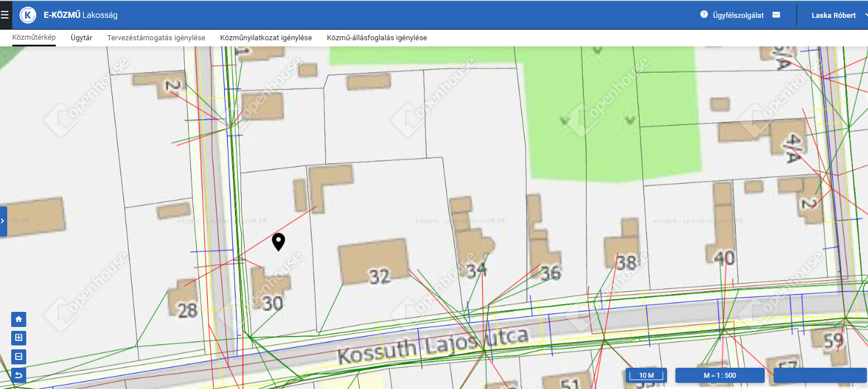Viewport: 868px width, 389px height.
Task: Open the hamburger main menu
Action: [x=5, y=15]
